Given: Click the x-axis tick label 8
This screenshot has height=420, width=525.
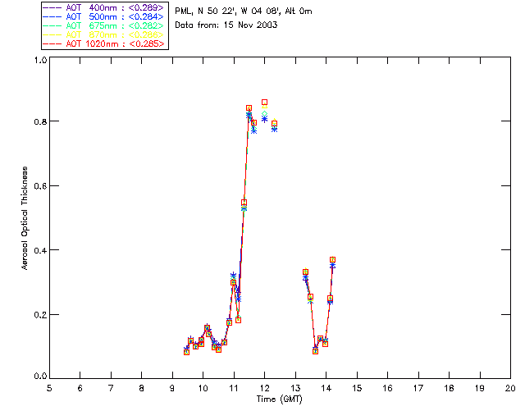Looking at the screenshot, I should pos(142,388).
